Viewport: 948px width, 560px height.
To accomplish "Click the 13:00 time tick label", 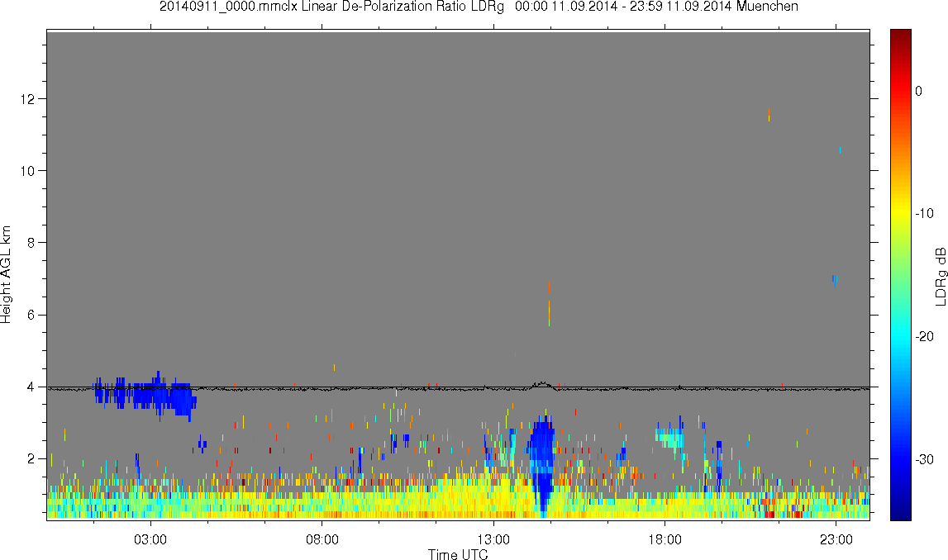I will coord(493,540).
